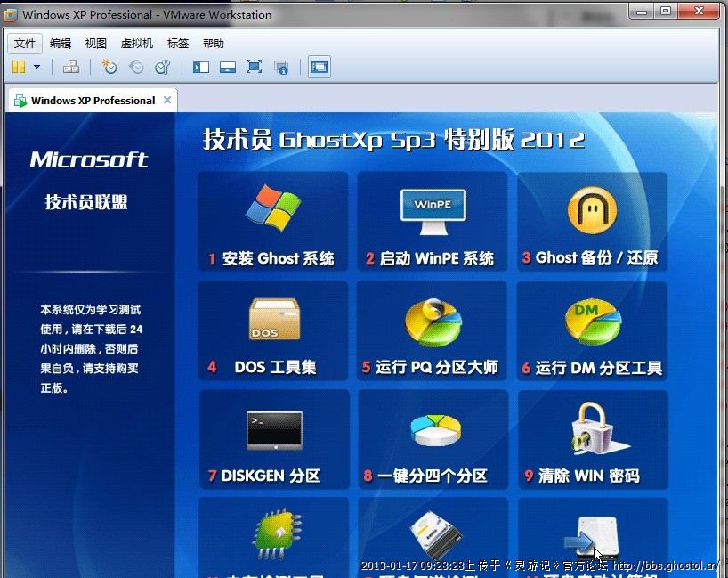Toggle the library sidebar view
This screenshot has width=728, height=578.
click(201, 67)
